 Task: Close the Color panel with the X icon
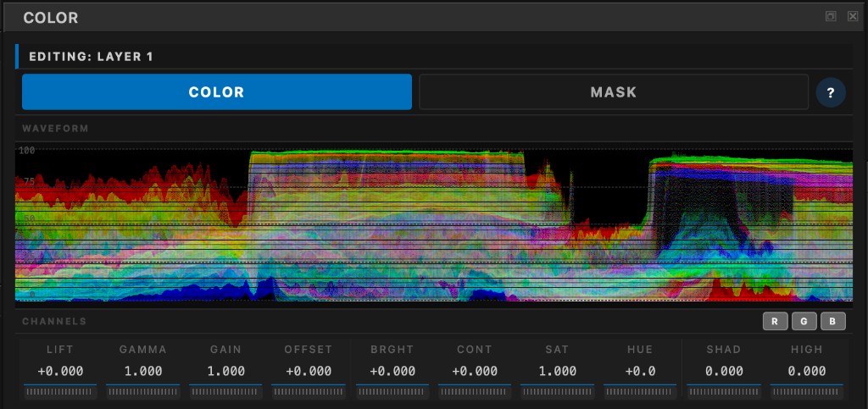coord(853,17)
